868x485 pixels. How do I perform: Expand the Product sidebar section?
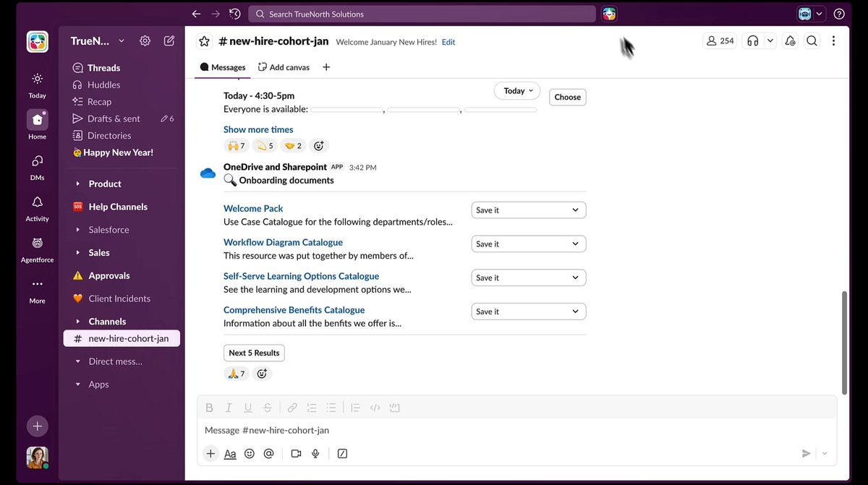point(78,184)
